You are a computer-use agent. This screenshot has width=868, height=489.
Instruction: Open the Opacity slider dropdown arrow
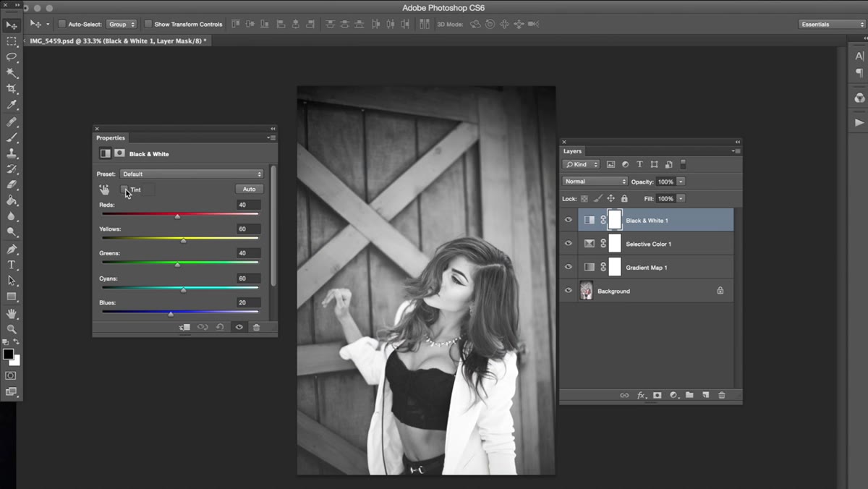pos(681,182)
